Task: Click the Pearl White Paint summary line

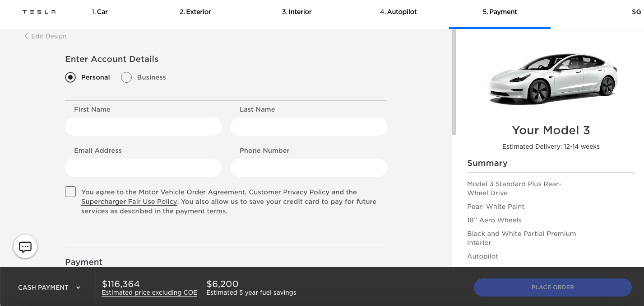Action: coord(496,207)
